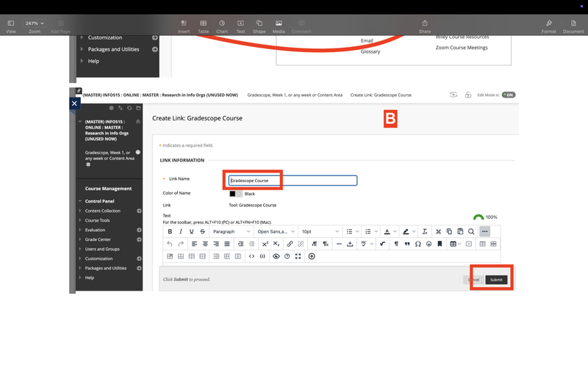This screenshot has height=381, width=588.
Task: Open the Paragraph style dropdown
Action: tap(231, 231)
